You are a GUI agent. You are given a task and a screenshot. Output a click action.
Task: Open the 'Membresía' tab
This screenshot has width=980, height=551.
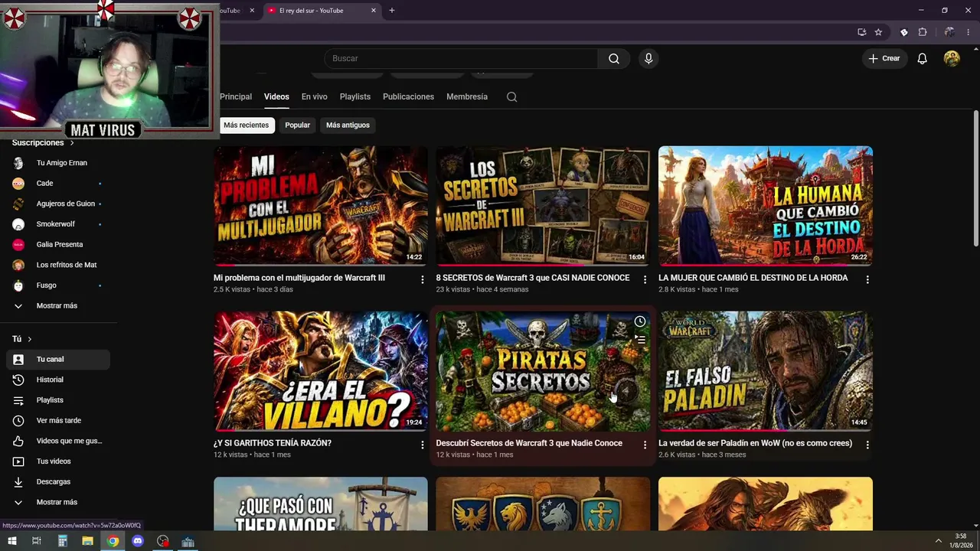467,97
